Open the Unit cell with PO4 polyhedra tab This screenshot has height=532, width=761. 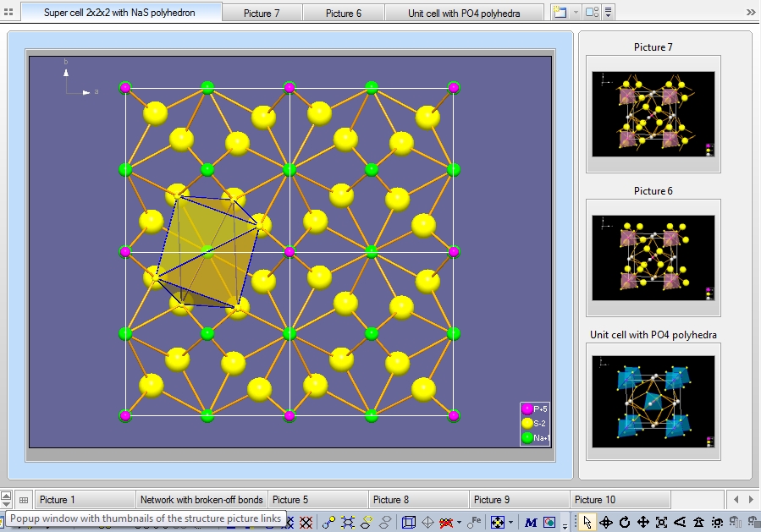[x=463, y=14]
